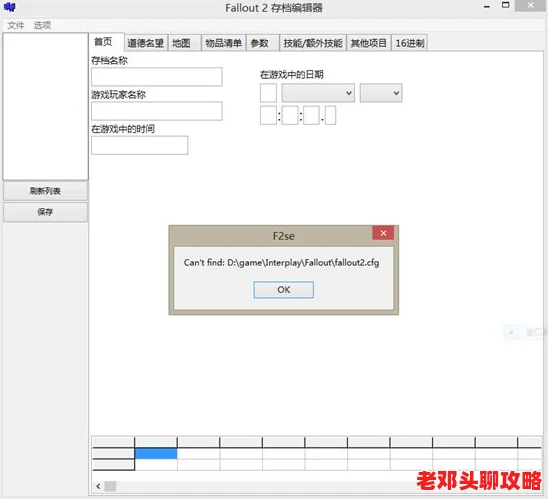This screenshot has height=499, width=548.
Task: Click the minutes field below the date
Action: point(290,115)
